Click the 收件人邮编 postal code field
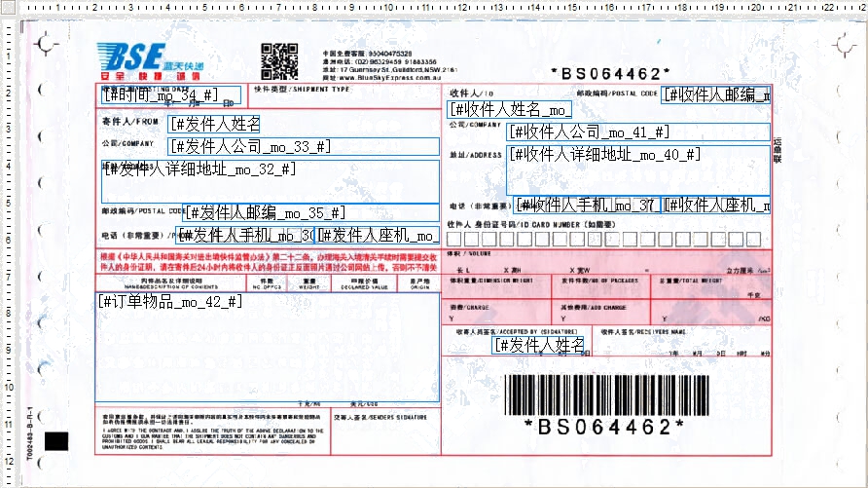Image resolution: width=868 pixels, height=488 pixels. (x=715, y=94)
